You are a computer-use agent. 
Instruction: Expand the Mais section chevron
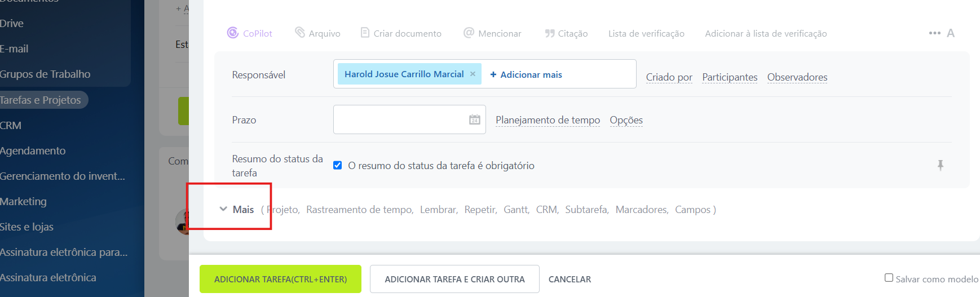(223, 209)
